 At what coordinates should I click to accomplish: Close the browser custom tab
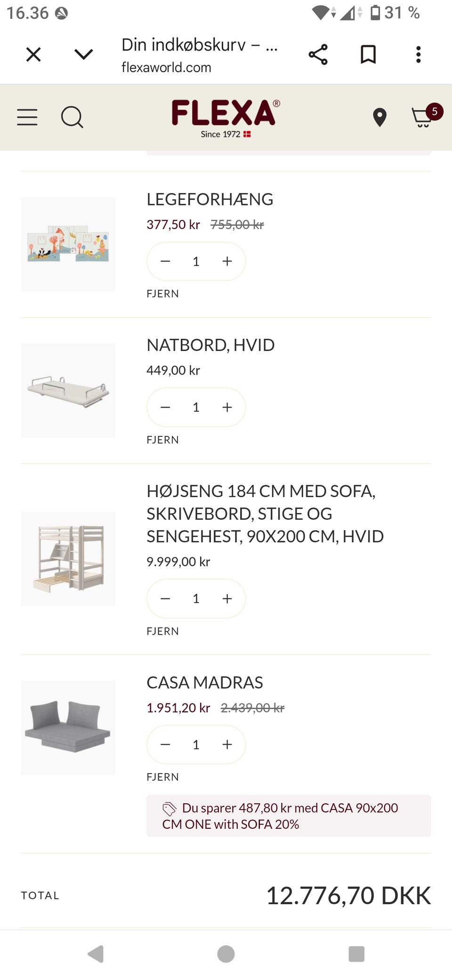point(33,55)
